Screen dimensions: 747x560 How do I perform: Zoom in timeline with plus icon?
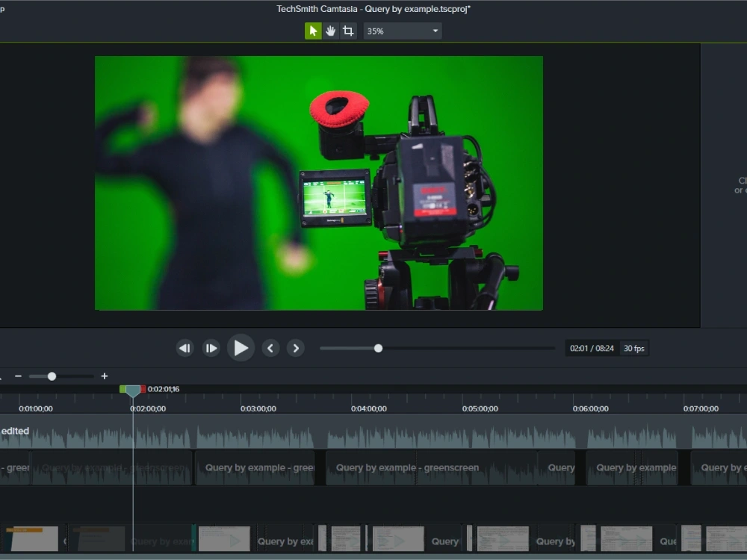(105, 376)
